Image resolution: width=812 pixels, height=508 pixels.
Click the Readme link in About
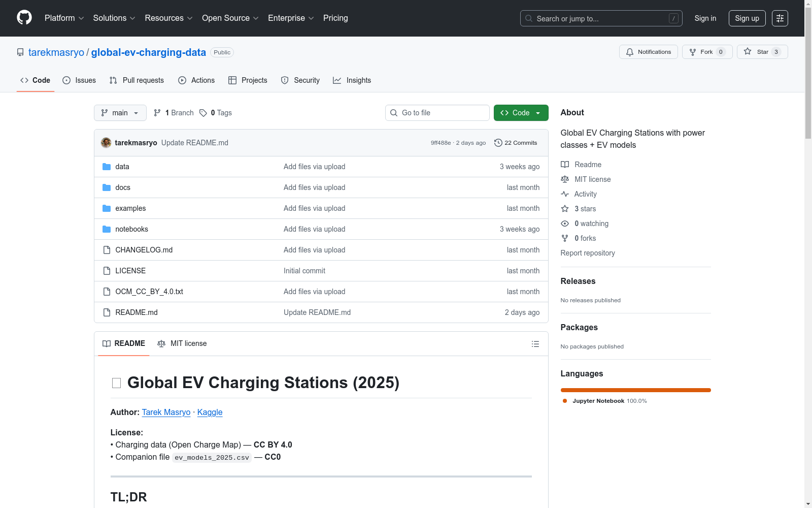[x=581, y=165]
